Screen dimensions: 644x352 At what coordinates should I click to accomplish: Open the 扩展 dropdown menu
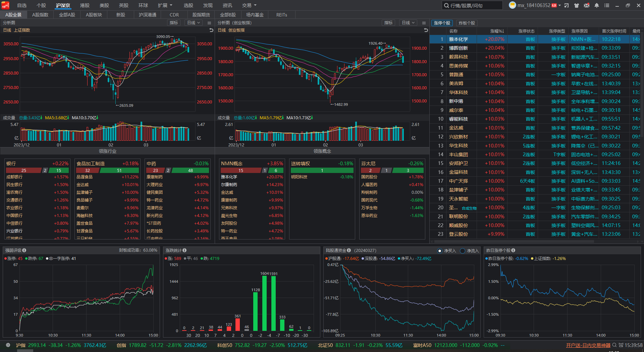click(x=165, y=5)
